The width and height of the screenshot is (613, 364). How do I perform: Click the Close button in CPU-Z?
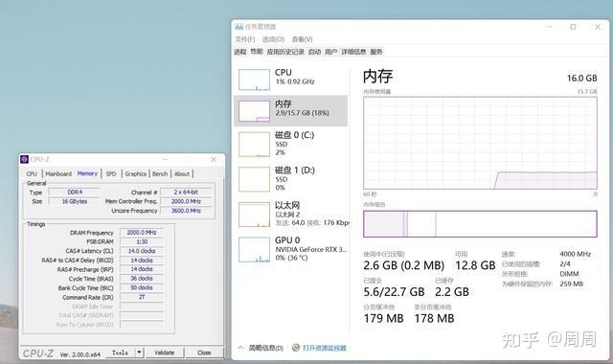pos(204,353)
